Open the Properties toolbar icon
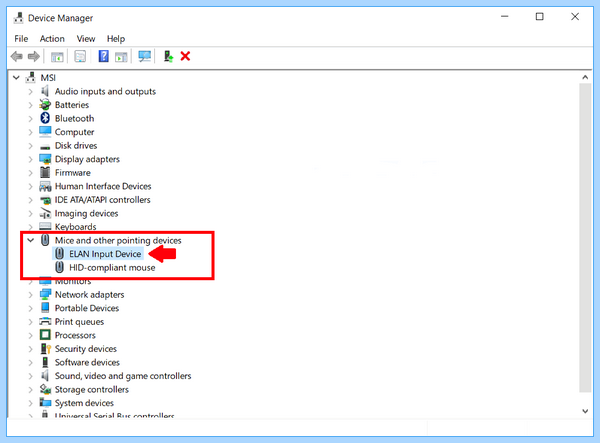The width and height of the screenshot is (600, 443). tap(80, 57)
